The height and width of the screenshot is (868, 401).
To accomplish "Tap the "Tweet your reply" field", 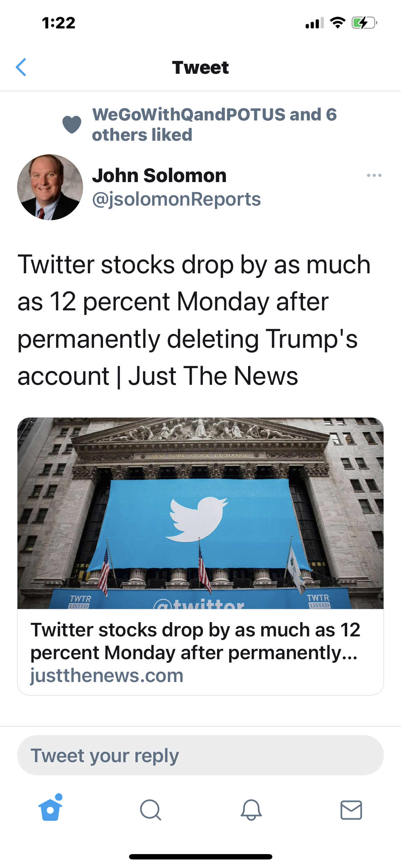I will coord(200,755).
